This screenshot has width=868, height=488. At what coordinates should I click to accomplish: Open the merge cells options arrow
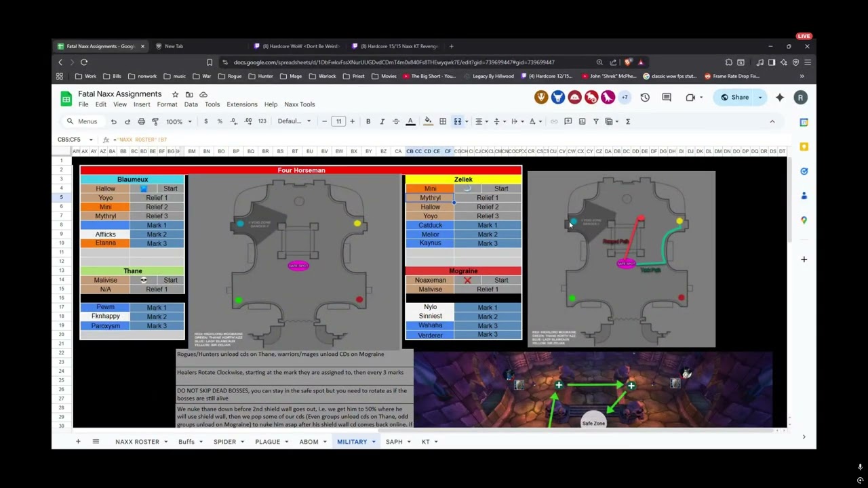467,121
